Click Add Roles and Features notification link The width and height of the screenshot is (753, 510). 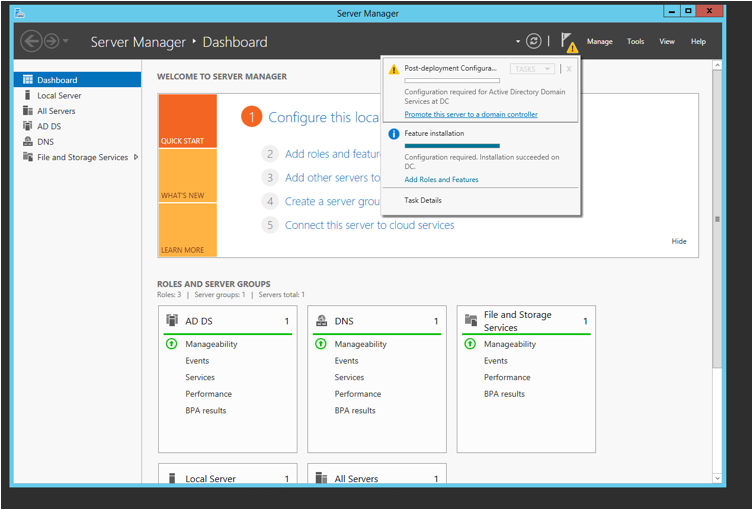[x=441, y=180]
